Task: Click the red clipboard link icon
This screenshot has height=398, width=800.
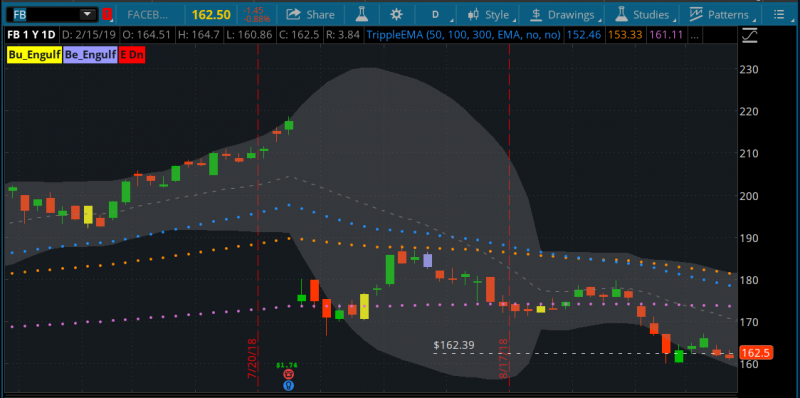Action: 107,14
